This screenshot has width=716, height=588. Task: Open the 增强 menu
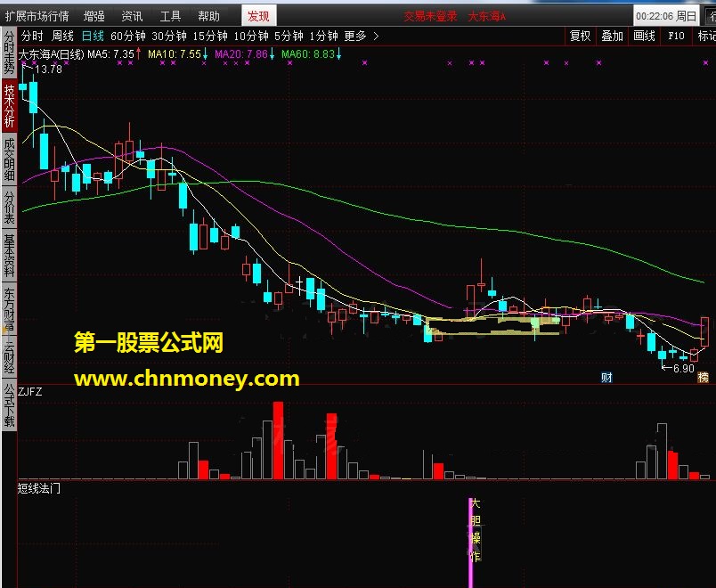click(94, 16)
